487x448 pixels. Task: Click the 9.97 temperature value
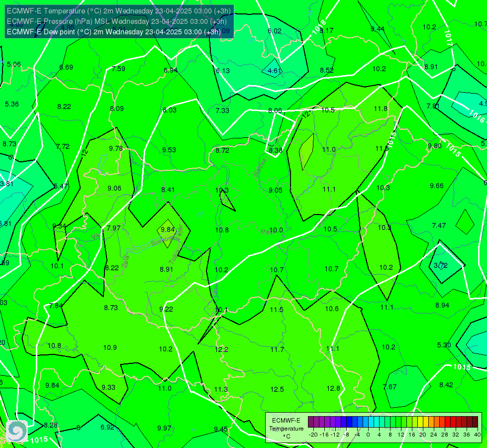pyautogui.click(x=164, y=428)
